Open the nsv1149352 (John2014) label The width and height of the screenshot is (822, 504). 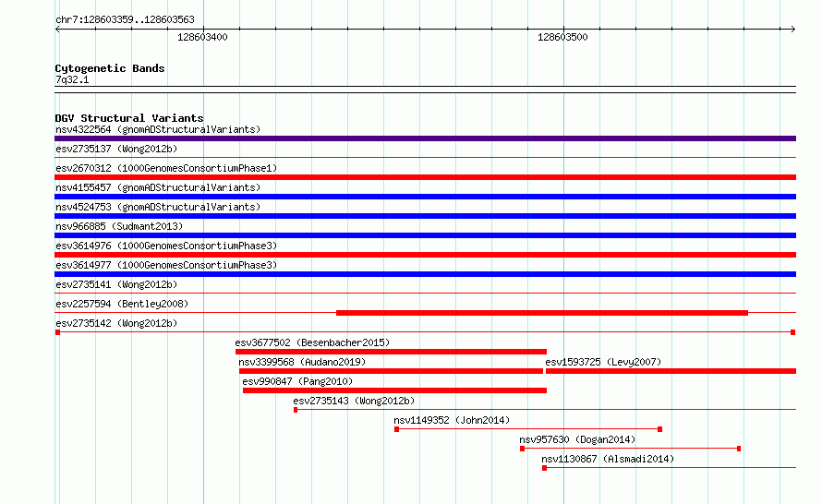point(452,420)
